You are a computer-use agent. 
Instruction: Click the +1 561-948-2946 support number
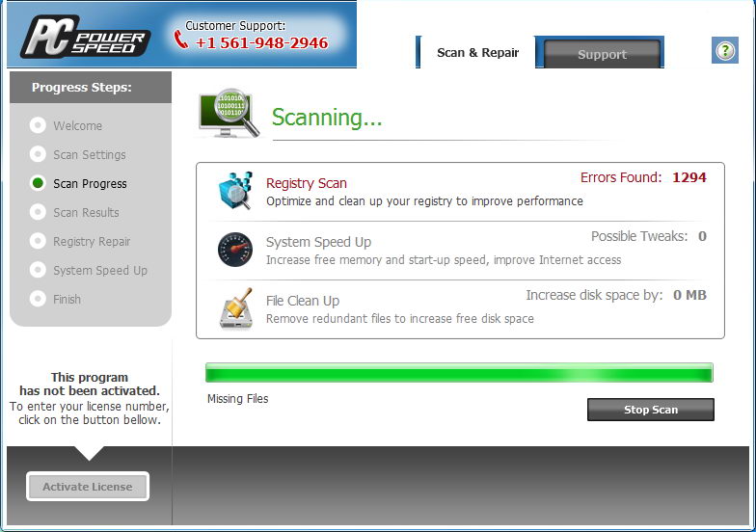(x=262, y=42)
